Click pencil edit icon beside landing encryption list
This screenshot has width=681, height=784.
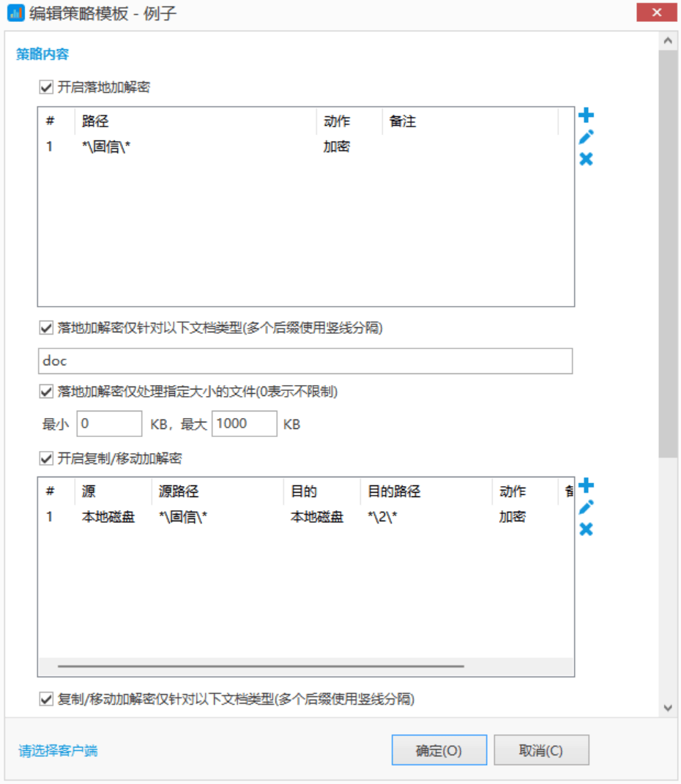click(586, 137)
